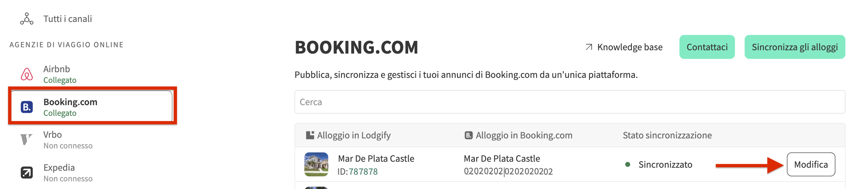Click the Vrbo logo icon
Screen dimensions: 868x189
(26, 139)
